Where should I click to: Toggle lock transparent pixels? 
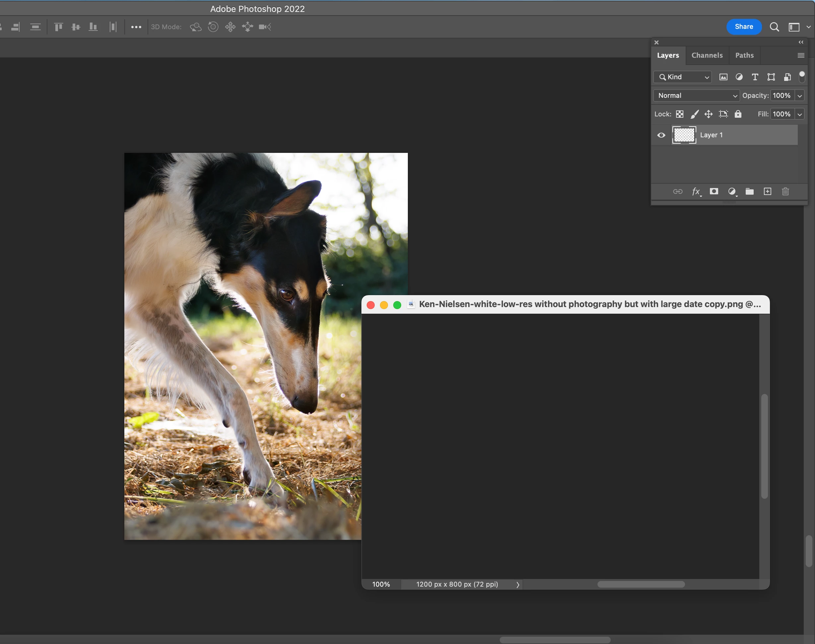click(680, 114)
